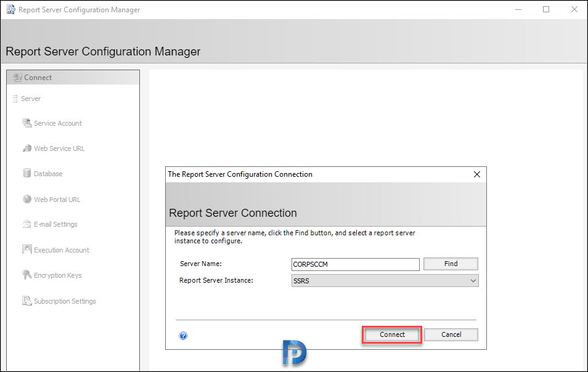Click the Find button

click(451, 264)
